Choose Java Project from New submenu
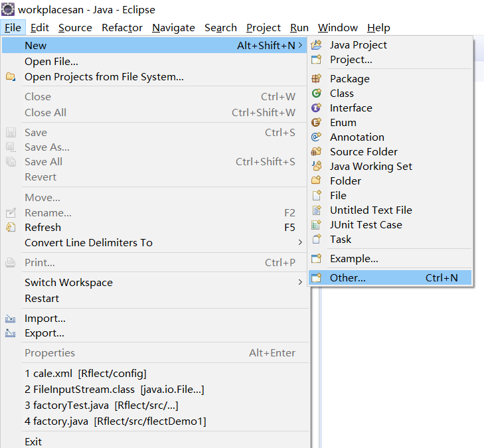The image size is (484, 448). 390,45
